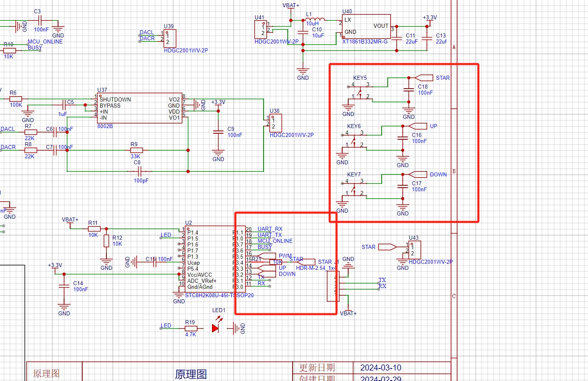
Task: Click the LED1 diode symbol
Action: (216, 328)
